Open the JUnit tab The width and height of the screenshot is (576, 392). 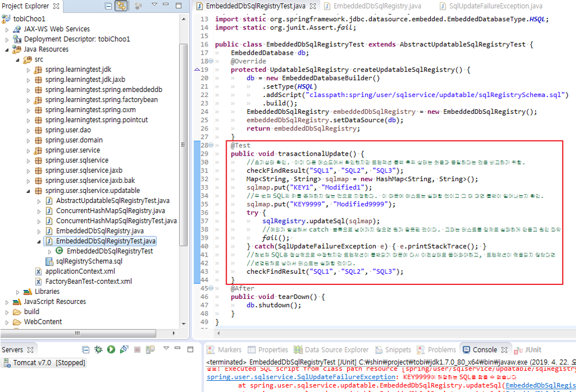tap(528, 350)
